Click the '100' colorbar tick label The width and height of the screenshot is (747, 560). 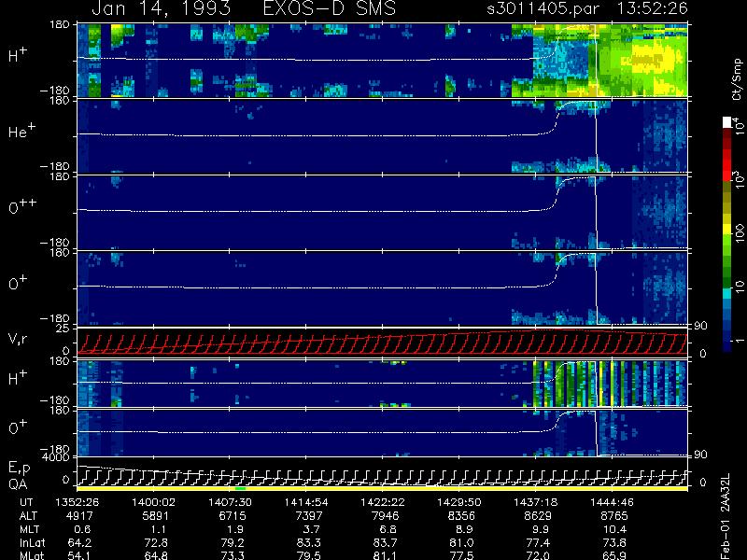[x=740, y=232]
